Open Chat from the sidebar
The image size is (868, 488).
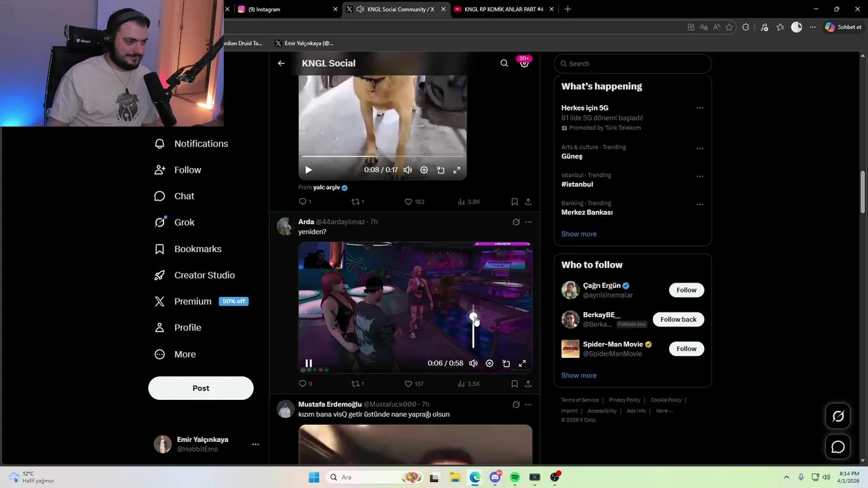coord(175,196)
